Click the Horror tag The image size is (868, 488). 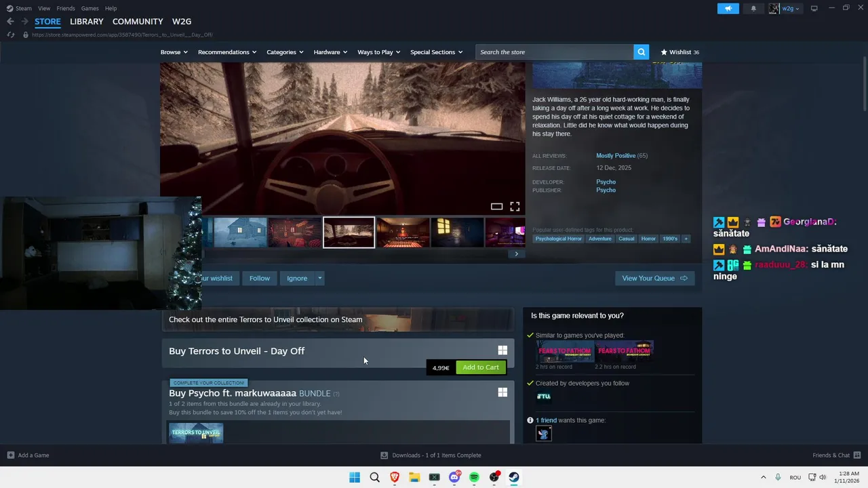pyautogui.click(x=648, y=239)
